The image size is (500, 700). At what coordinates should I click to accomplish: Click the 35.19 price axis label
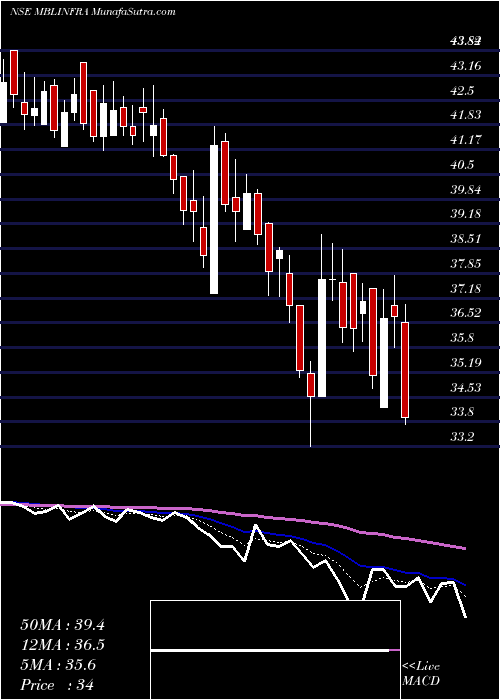[466, 362]
